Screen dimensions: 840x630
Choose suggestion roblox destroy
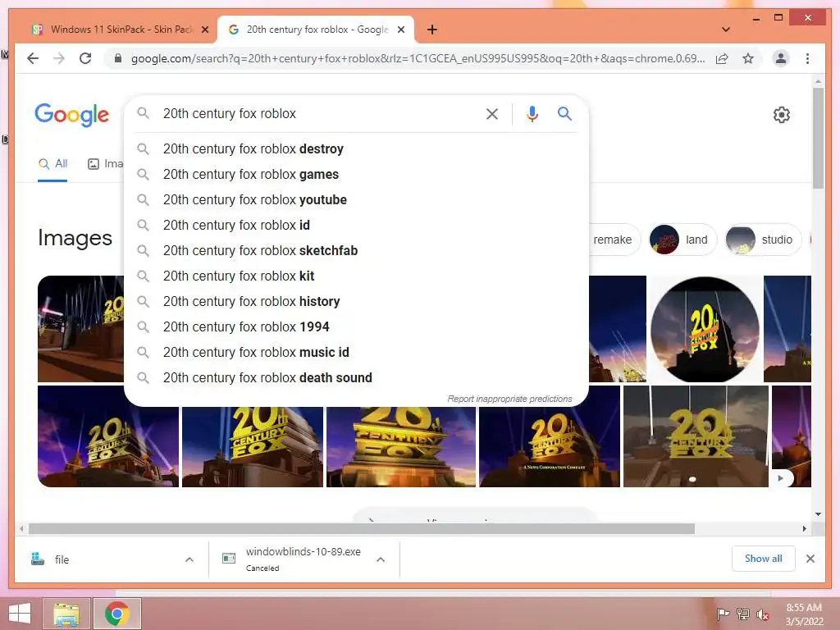click(356, 149)
